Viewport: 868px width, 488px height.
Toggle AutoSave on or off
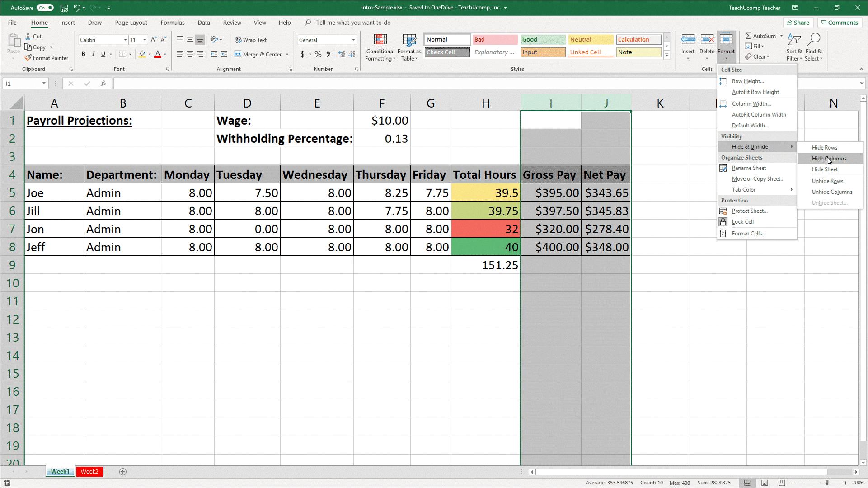tap(46, 7)
